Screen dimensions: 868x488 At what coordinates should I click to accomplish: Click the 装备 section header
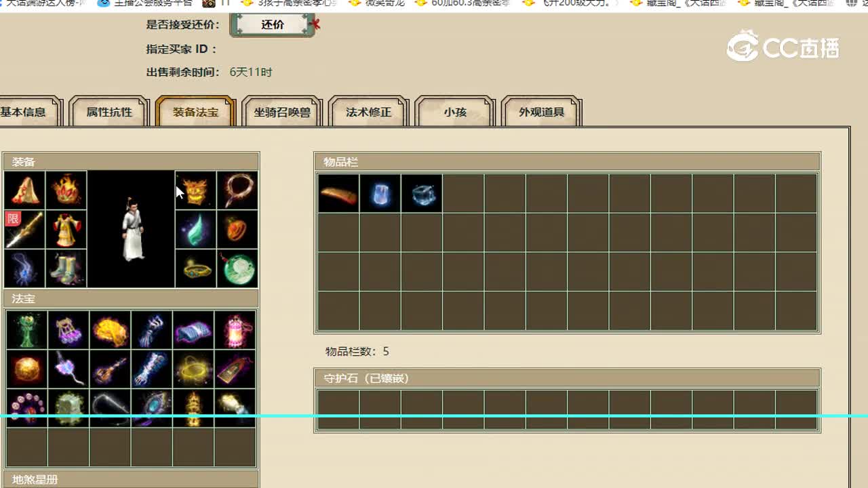point(131,162)
